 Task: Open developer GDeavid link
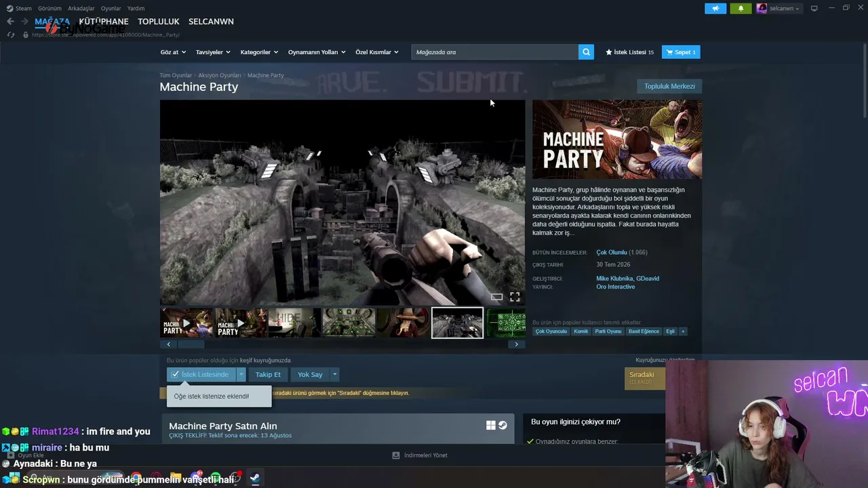648,279
